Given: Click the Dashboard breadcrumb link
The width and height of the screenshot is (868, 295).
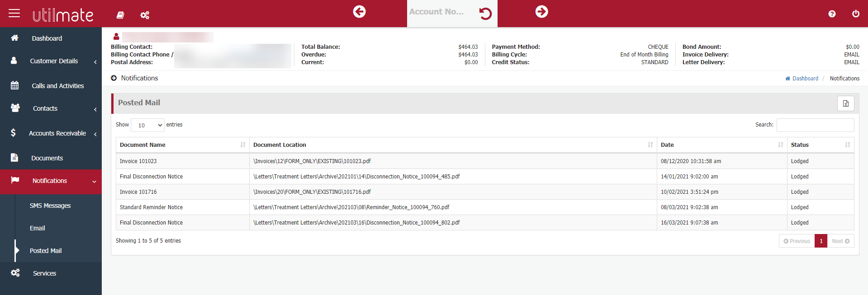Looking at the screenshot, I should point(805,79).
